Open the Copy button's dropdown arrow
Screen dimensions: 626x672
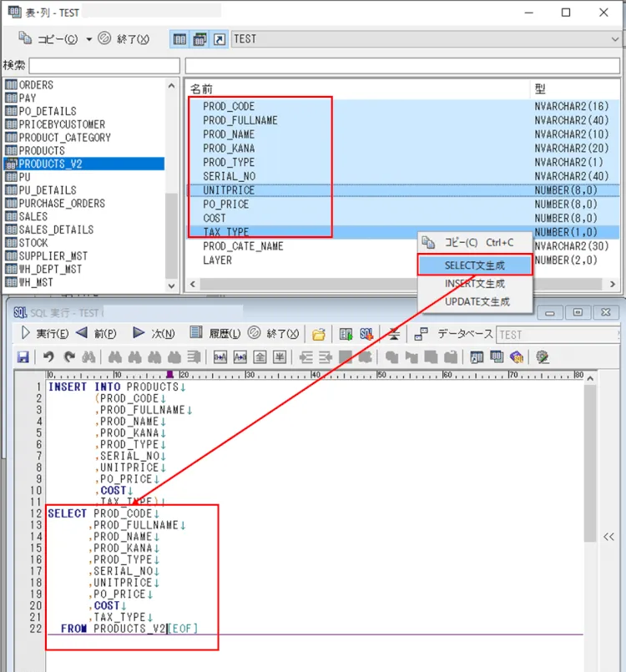pyautogui.click(x=88, y=39)
